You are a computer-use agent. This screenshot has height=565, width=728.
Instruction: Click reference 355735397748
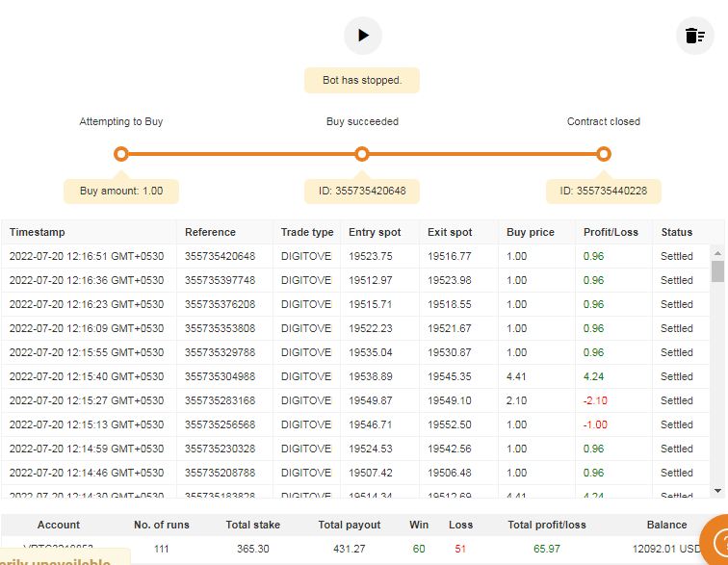point(221,280)
